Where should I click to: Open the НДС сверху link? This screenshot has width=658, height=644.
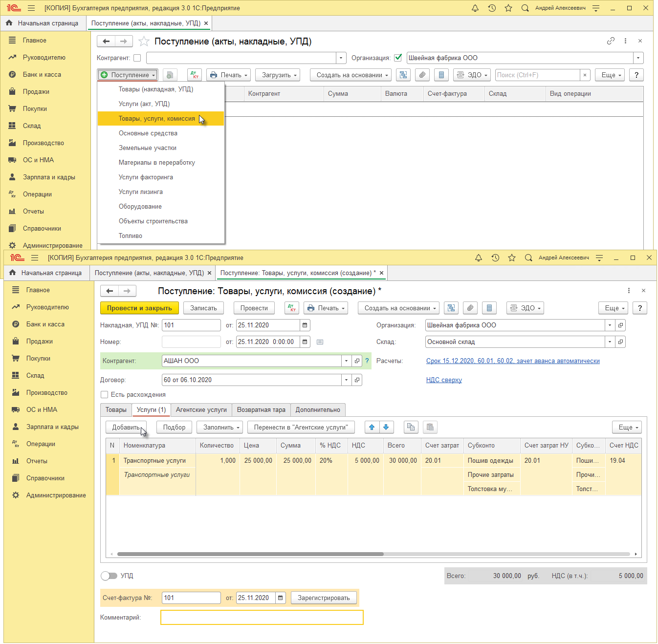(444, 380)
